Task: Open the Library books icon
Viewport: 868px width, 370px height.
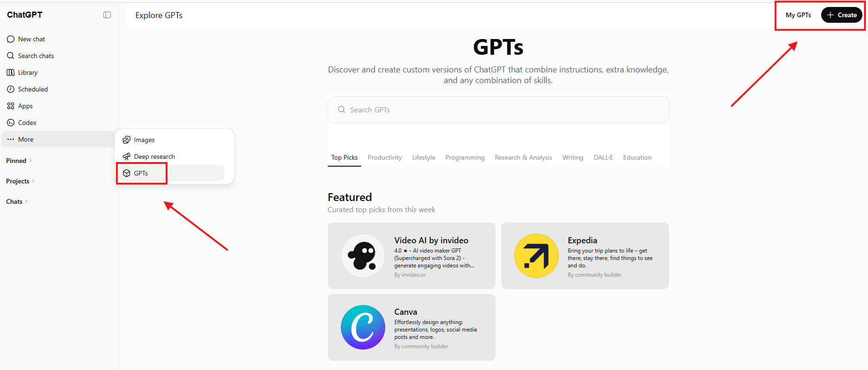Action: 11,72
